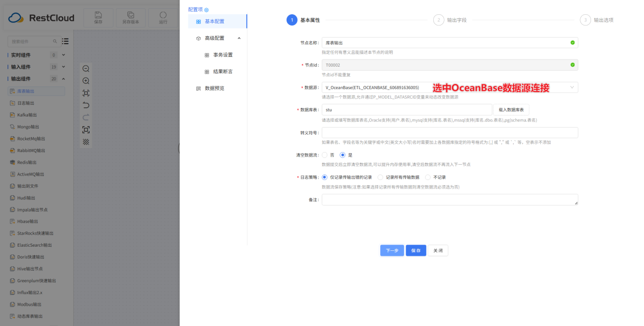Viewport: 644px width, 326px height.
Task: Click the 另存版本 toolbar icon
Action: pos(131,15)
